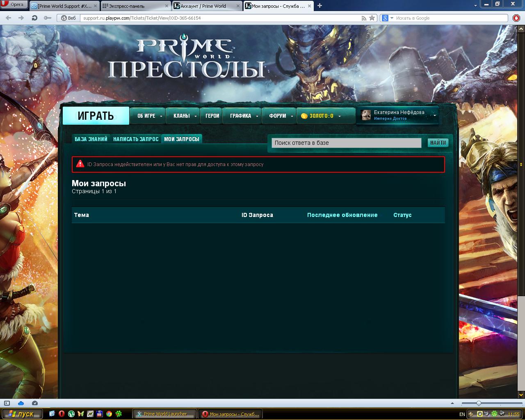
Task: Sort requests by ID Запроса column
Action: coord(257,215)
